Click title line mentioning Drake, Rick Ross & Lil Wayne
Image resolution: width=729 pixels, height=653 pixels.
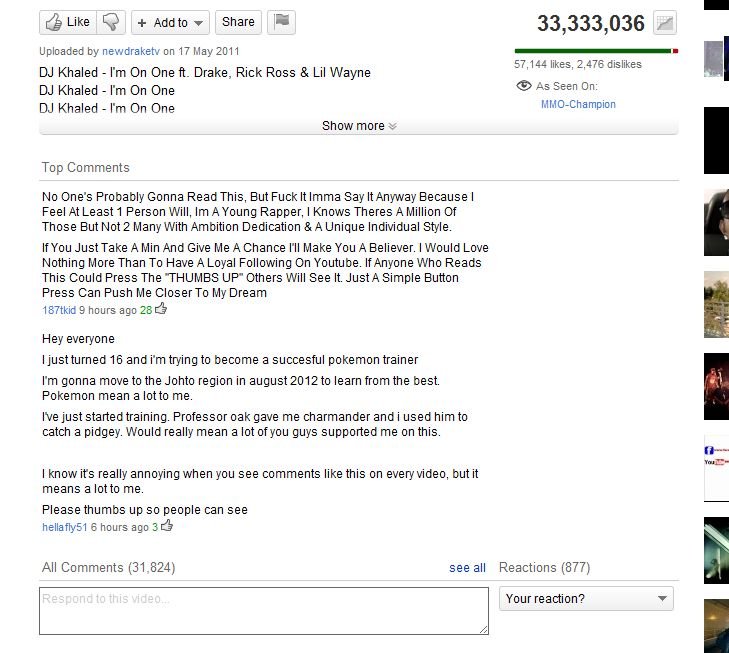point(205,73)
